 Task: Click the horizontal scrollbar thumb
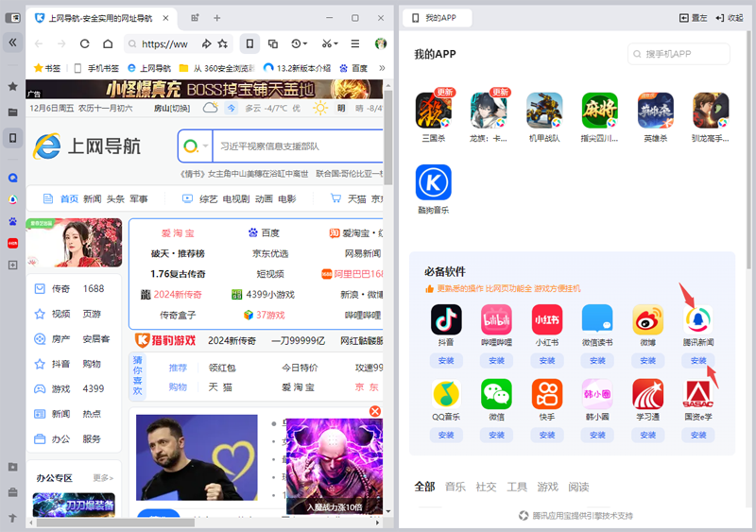point(115,523)
